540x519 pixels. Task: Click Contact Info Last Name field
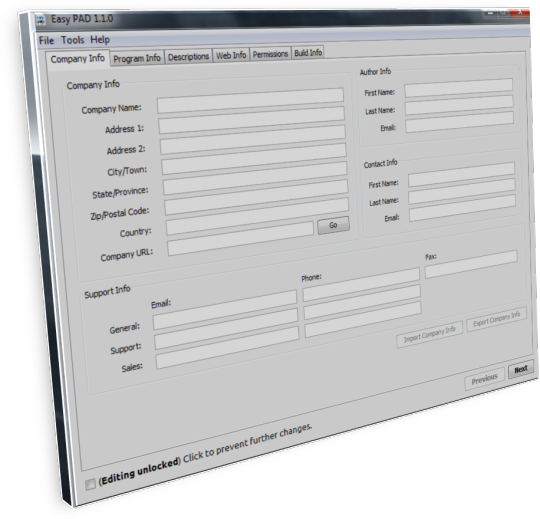click(462, 191)
